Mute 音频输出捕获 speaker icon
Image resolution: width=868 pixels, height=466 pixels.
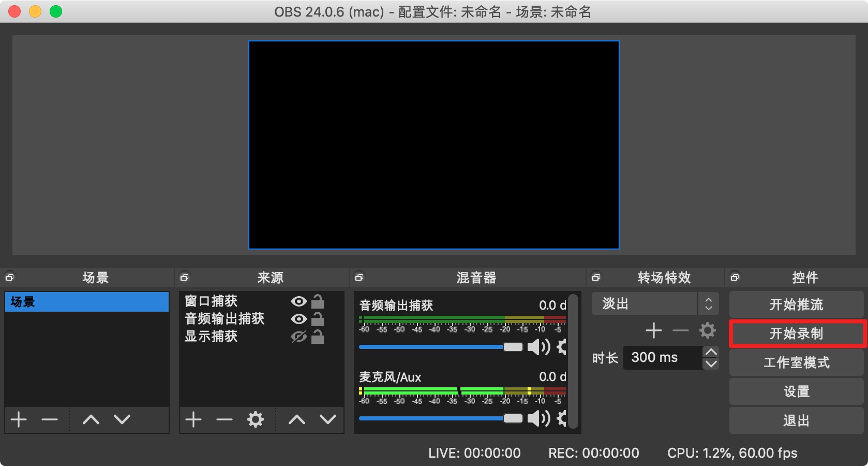[538, 347]
